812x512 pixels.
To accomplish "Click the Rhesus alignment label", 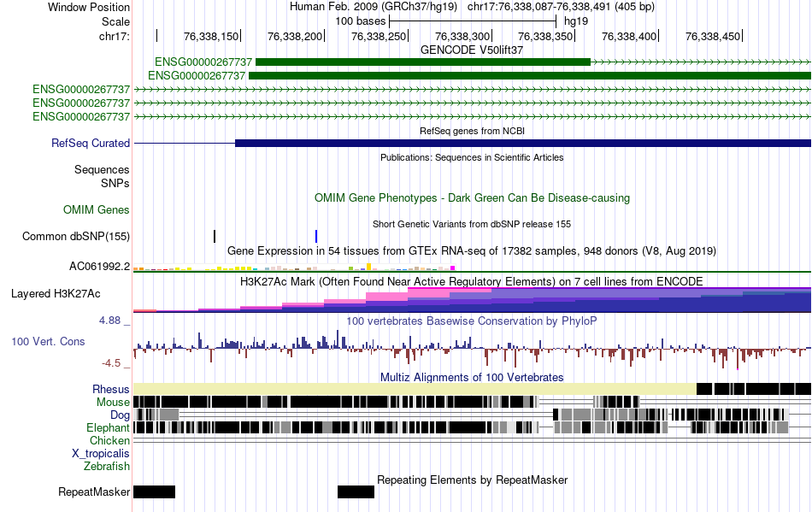I will coord(111,389).
